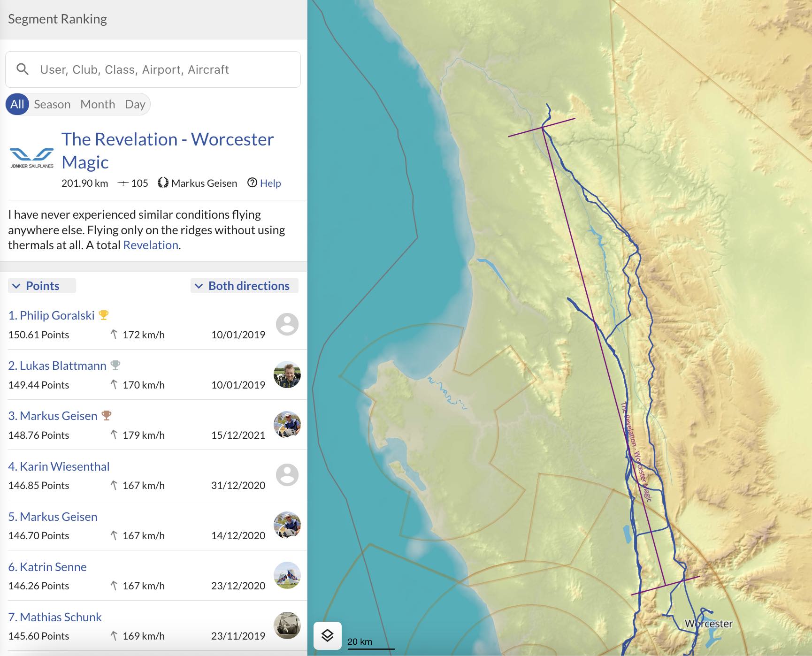Click the Jonker Sailplanes logo
Viewport: 812px width, 656px height.
32,157
